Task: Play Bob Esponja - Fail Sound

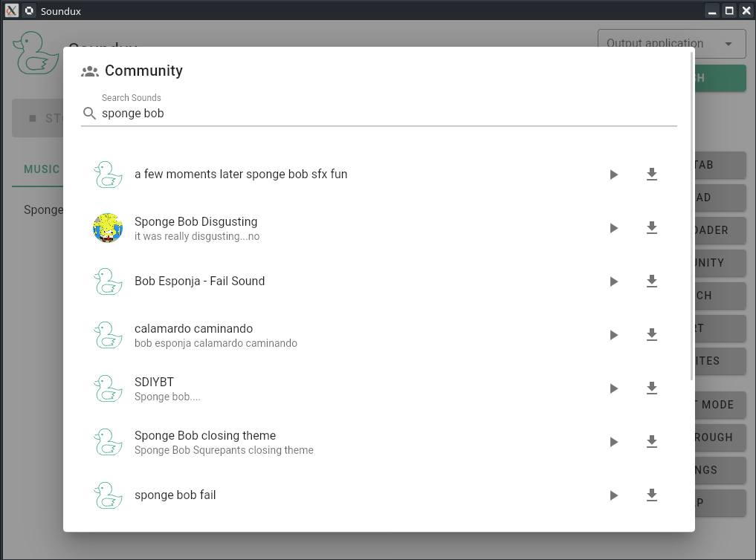Action: pyautogui.click(x=614, y=281)
